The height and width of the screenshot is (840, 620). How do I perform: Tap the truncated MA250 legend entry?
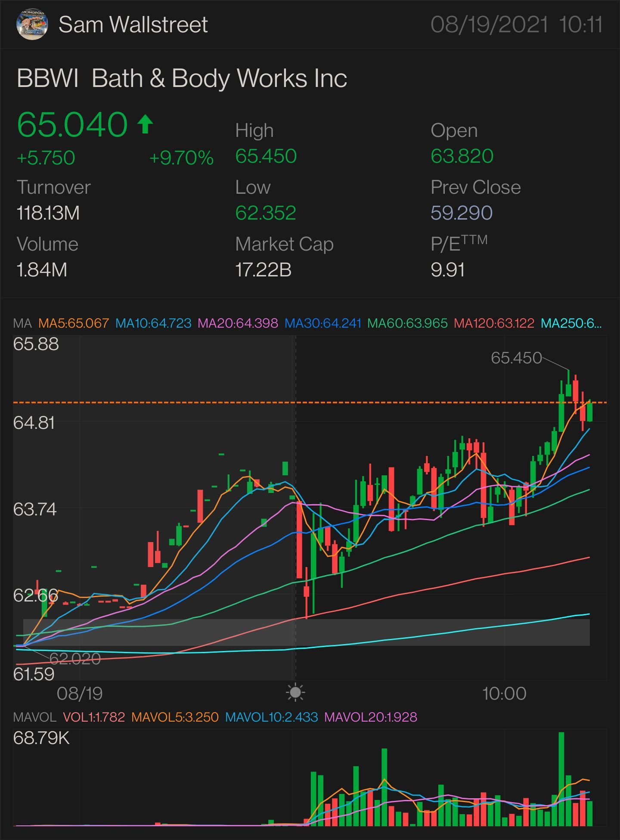tap(571, 323)
